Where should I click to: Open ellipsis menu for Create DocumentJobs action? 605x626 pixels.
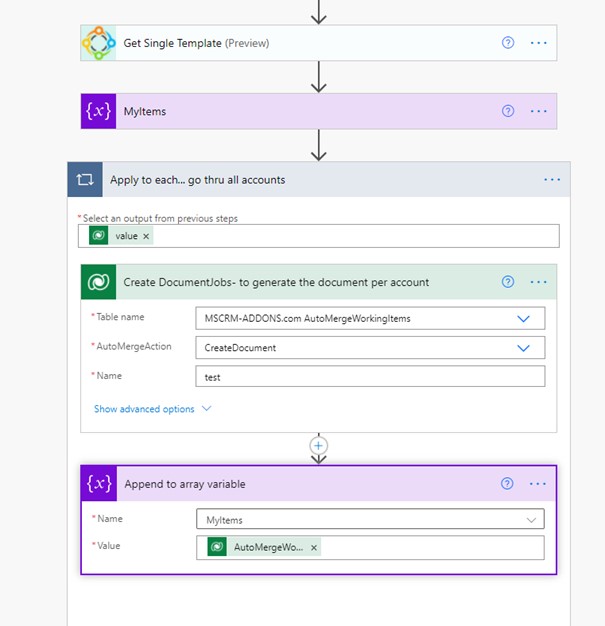pyautogui.click(x=538, y=282)
